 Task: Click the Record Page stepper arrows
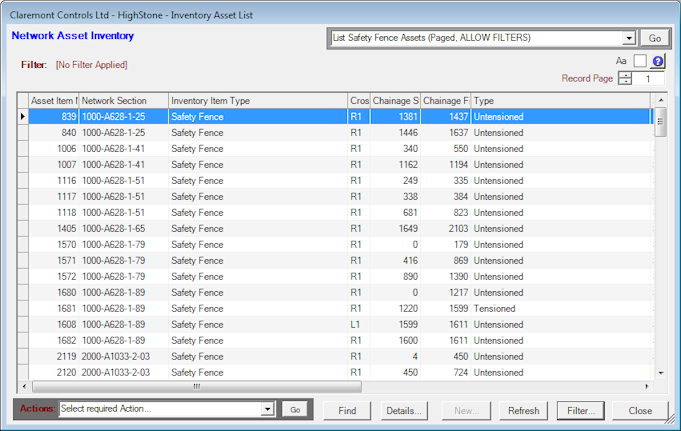pyautogui.click(x=625, y=79)
